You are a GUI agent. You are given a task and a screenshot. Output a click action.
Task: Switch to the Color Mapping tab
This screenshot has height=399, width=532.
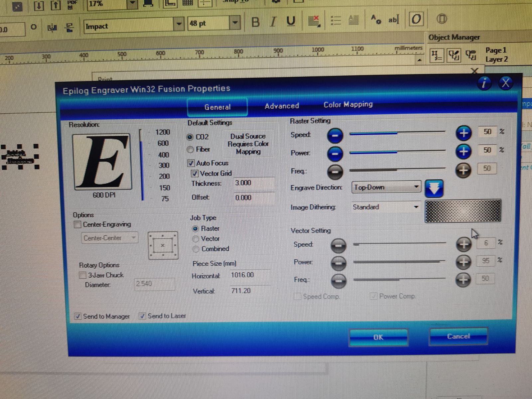(348, 104)
